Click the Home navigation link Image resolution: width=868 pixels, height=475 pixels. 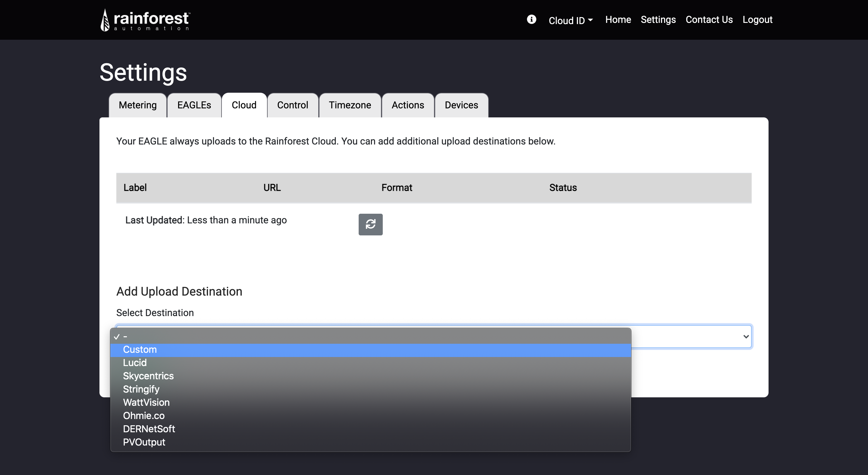tap(618, 20)
